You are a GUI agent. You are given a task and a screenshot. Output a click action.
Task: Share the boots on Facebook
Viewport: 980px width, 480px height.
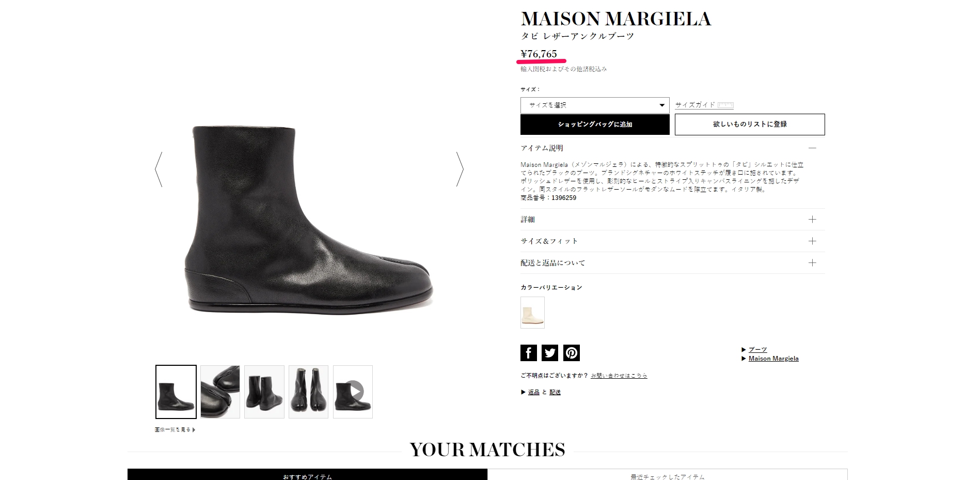[x=529, y=353]
